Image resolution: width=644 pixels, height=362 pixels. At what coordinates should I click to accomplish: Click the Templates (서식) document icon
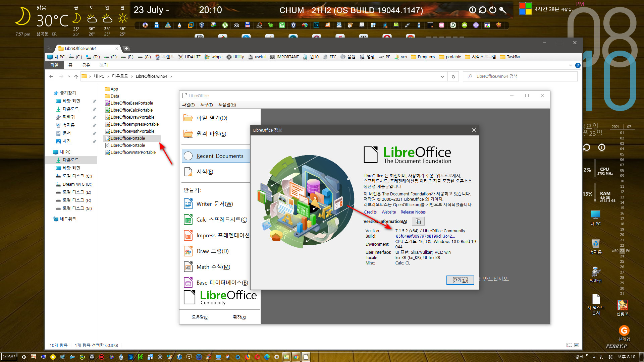click(188, 172)
